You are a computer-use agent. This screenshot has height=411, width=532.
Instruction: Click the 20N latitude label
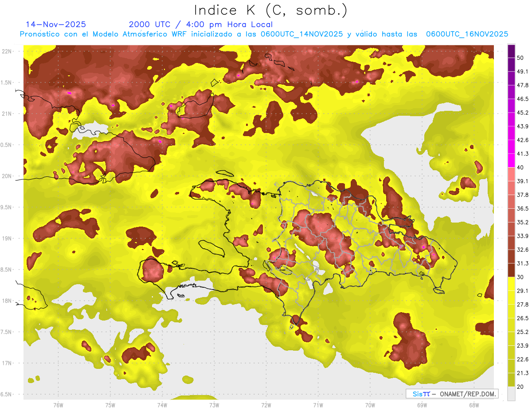click(8, 176)
